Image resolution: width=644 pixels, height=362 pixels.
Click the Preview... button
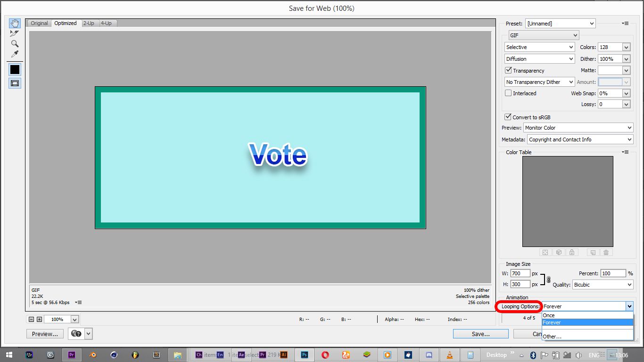pyautogui.click(x=45, y=334)
